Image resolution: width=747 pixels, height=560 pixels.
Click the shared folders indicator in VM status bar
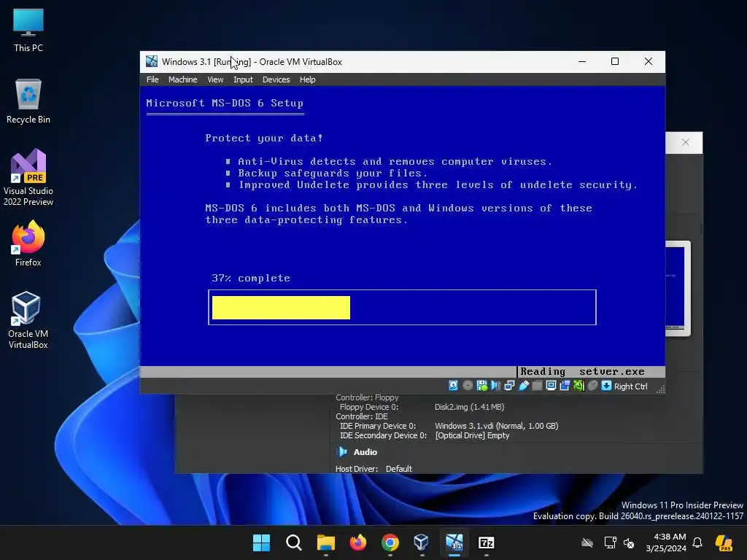point(537,386)
